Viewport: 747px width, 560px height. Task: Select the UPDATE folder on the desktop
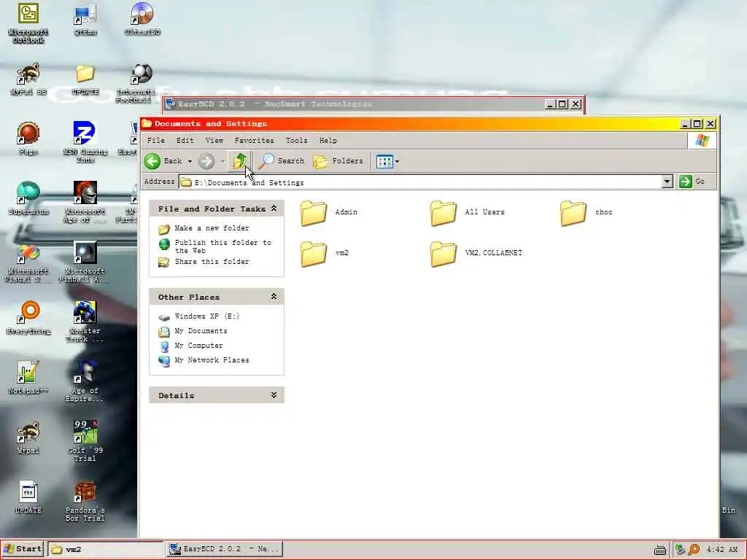[85, 79]
